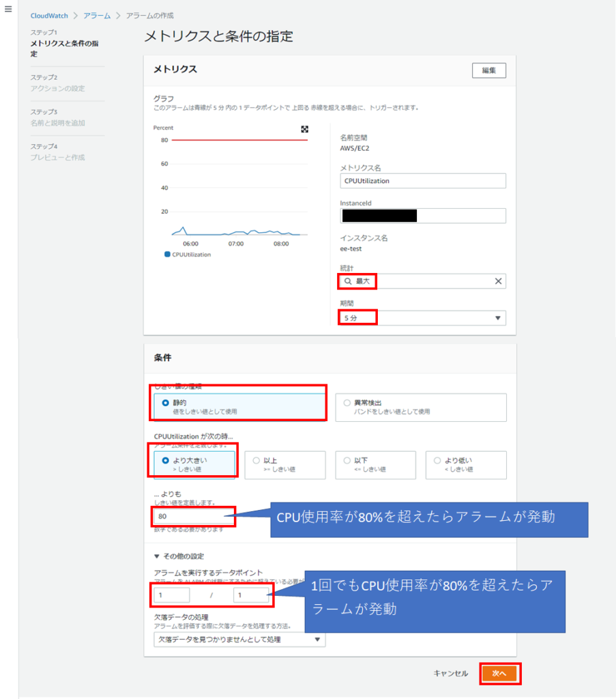Open the アラーム breadcrumb link
Viewport: 616px width, 699px height.
point(97,16)
